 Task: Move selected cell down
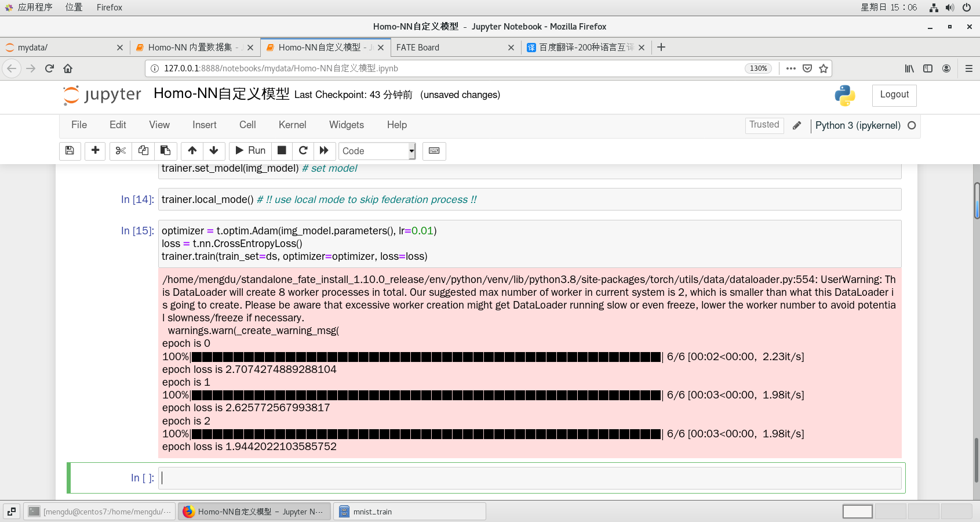[214, 151]
